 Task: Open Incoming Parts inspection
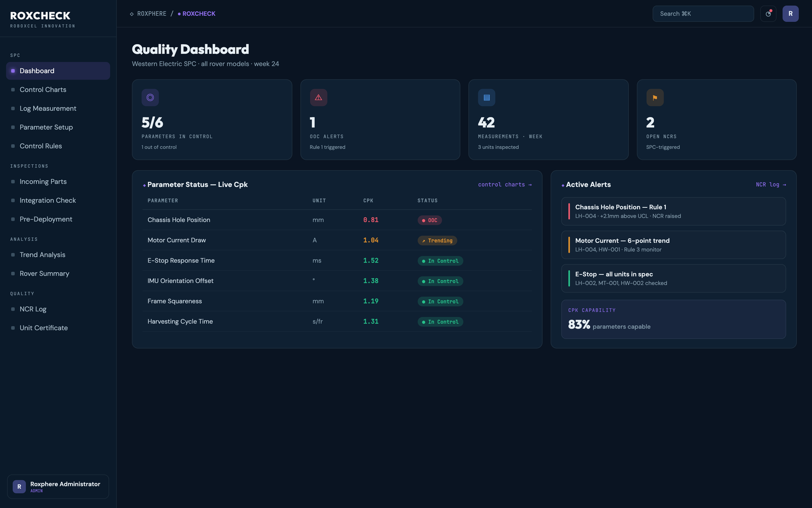[x=58, y=181]
